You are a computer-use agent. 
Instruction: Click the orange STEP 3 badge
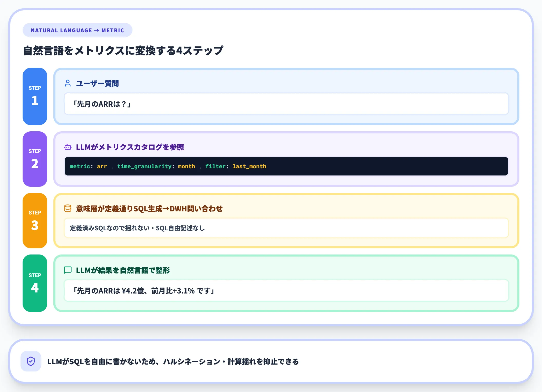click(x=35, y=221)
